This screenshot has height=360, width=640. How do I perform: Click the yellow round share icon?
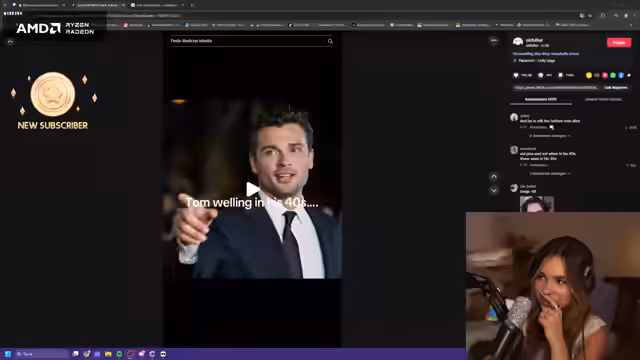pyautogui.click(x=589, y=76)
